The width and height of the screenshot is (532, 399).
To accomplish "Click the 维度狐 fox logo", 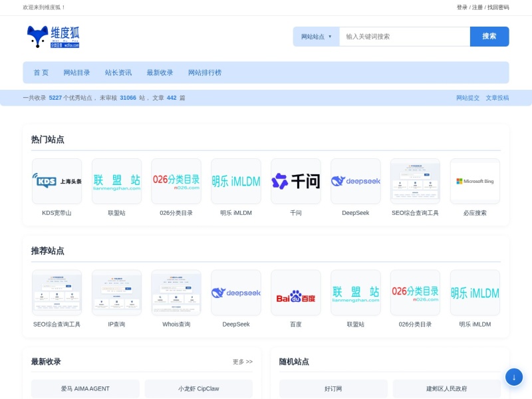I will tap(53, 37).
